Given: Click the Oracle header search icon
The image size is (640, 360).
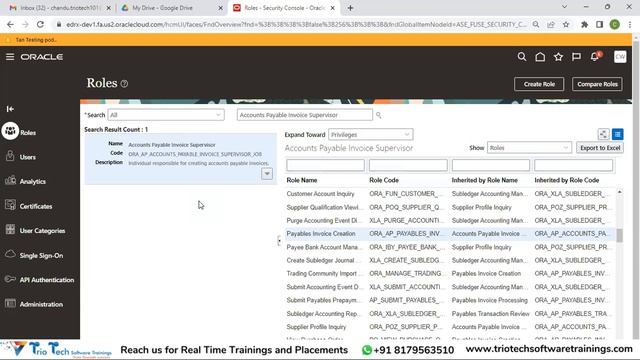Looking at the screenshot, I should click(522, 57).
